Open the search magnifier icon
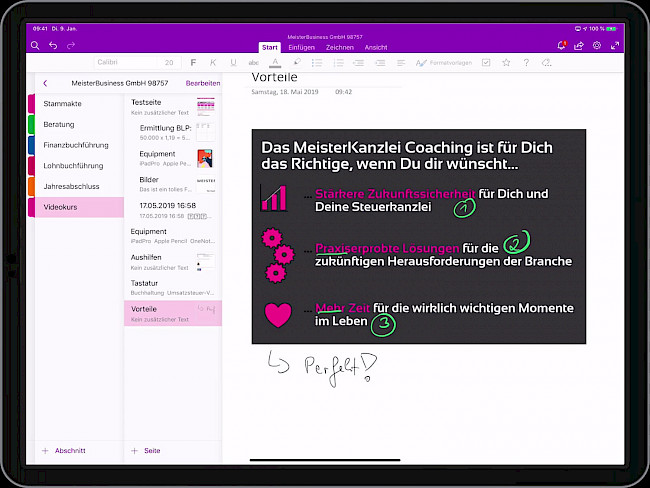Image resolution: width=650 pixels, height=488 pixels. (35, 46)
